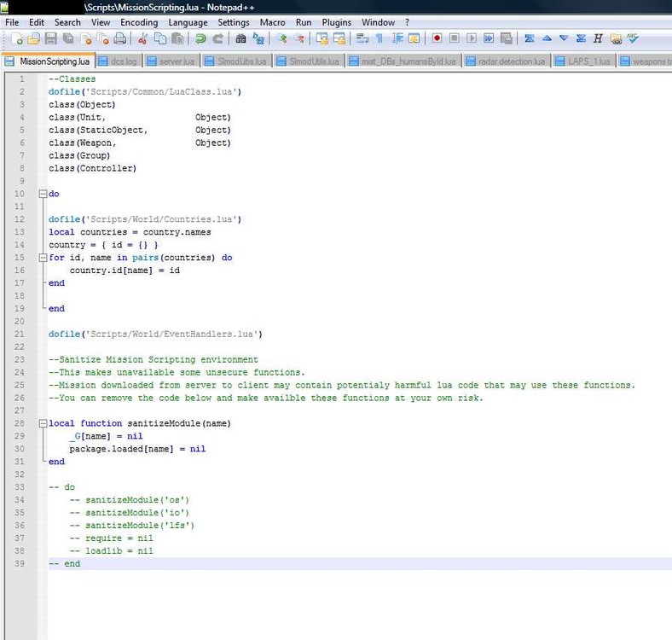The width and height of the screenshot is (672, 640).
Task: Click the Zoom In magnifier icon
Action: click(x=281, y=38)
